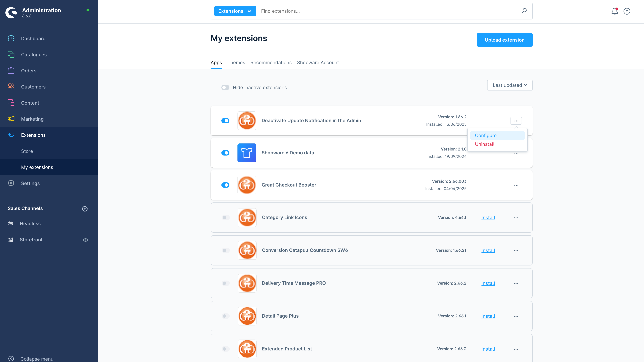Click Conversion Catapult Countdown extension logo
This screenshot has width=644, height=362.
tap(247, 250)
